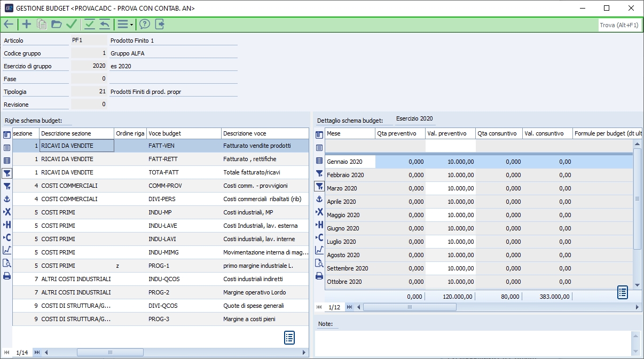
Task: Click the chart icon beside Dettaglio schema budget grid
Action: 319,250
